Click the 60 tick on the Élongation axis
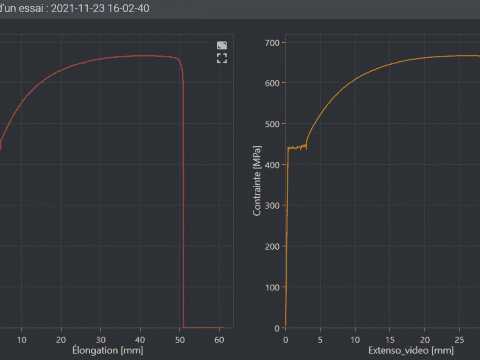 [x=219, y=340]
